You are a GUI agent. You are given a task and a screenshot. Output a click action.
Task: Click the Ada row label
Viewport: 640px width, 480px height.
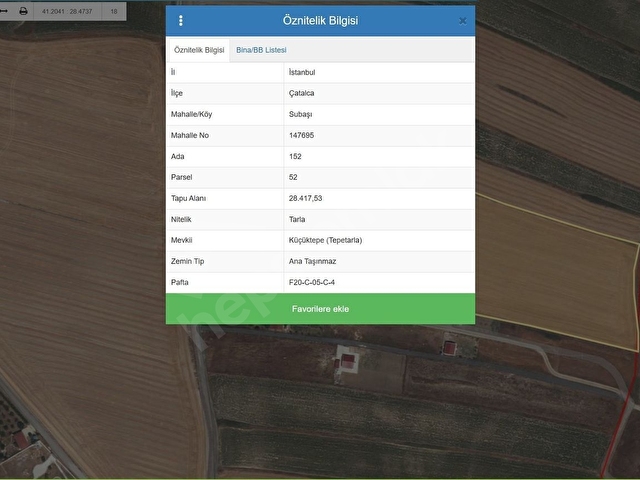[178, 156]
